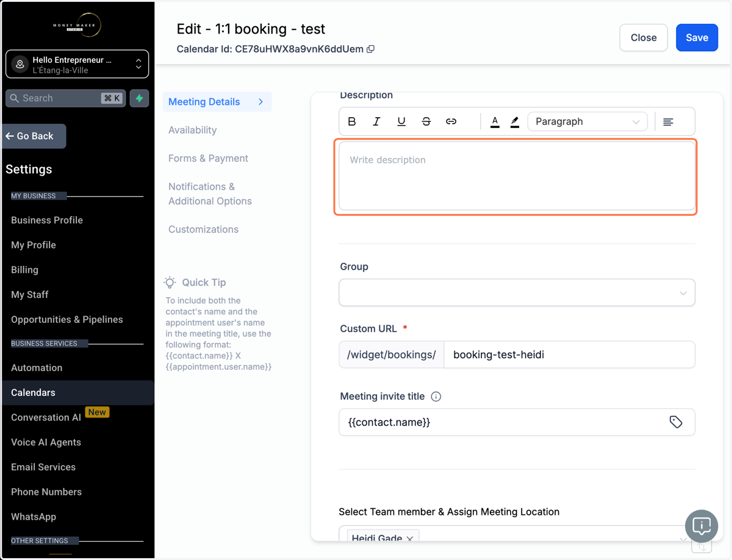Toggle underline formatting icon
This screenshot has height=560, width=732.
tap(401, 121)
